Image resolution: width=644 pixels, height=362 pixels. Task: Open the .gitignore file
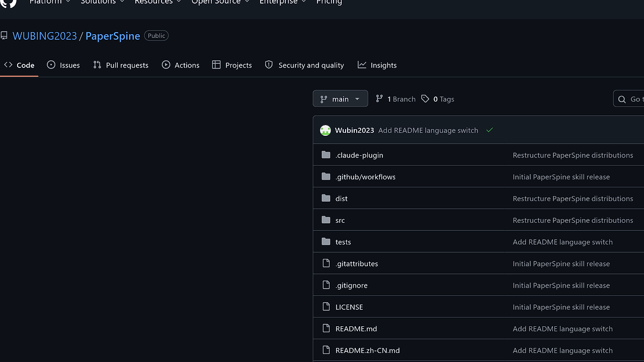[x=352, y=285]
